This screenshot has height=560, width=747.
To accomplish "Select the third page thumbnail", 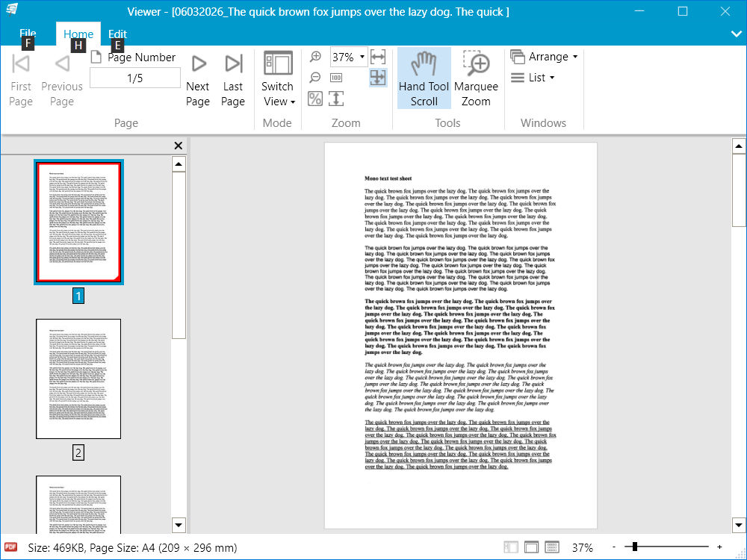I will [x=78, y=505].
